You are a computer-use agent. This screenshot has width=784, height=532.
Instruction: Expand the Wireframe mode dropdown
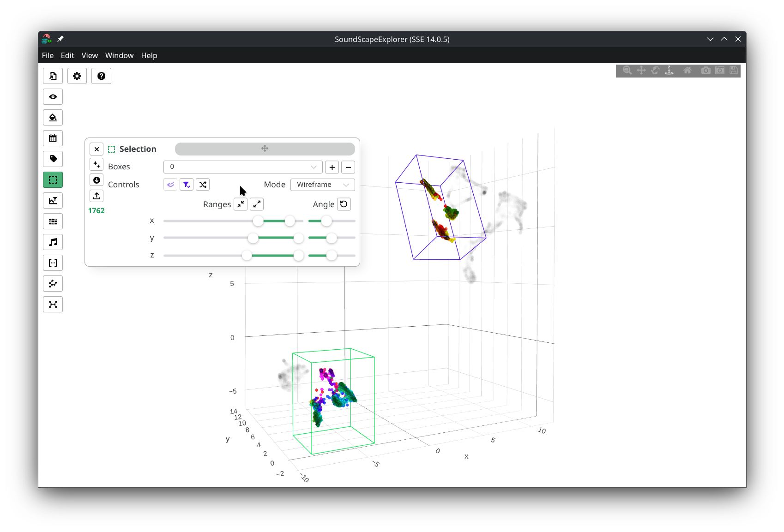pos(322,185)
